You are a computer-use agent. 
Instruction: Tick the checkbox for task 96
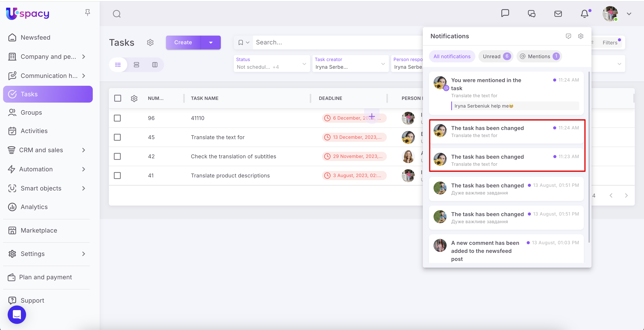click(x=117, y=118)
